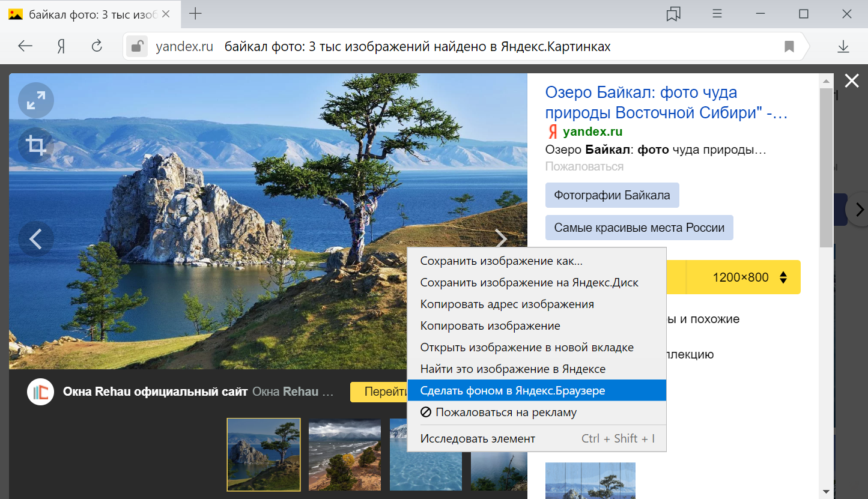Click the address bar site lock icon
The image size is (868, 499).
(x=137, y=46)
